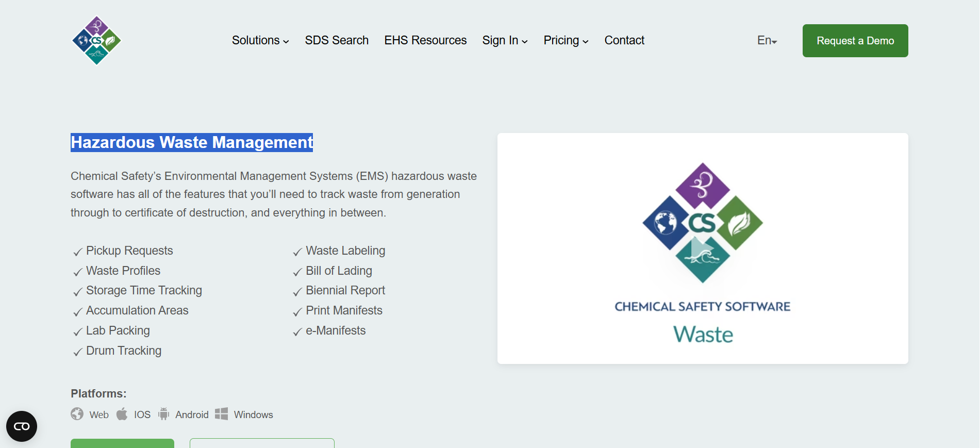The width and height of the screenshot is (980, 448).
Task: Expand the Solutions dropdown menu
Action: pos(260,40)
